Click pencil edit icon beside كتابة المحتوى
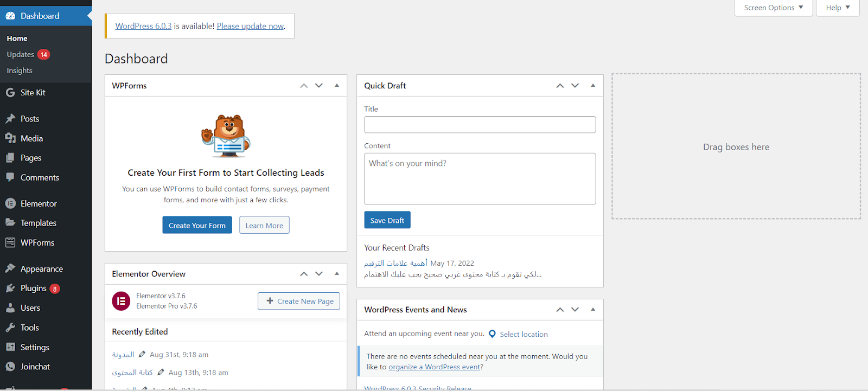868x391 pixels. click(x=161, y=372)
